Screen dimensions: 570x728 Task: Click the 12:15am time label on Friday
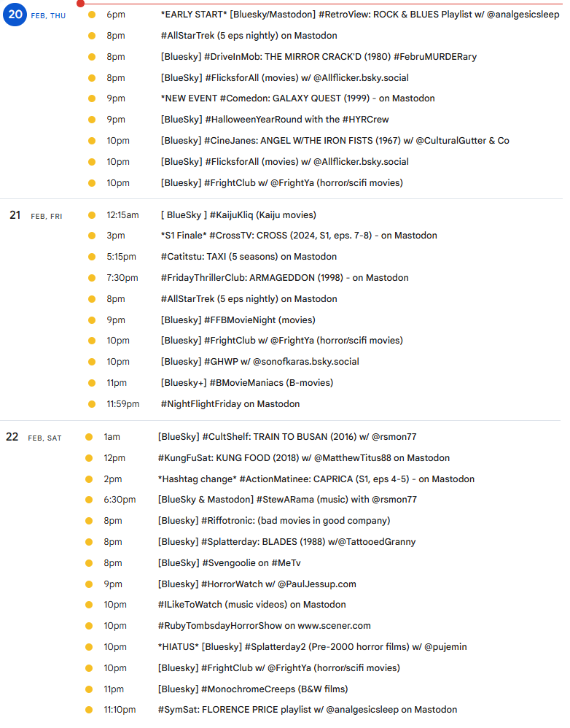coord(122,215)
